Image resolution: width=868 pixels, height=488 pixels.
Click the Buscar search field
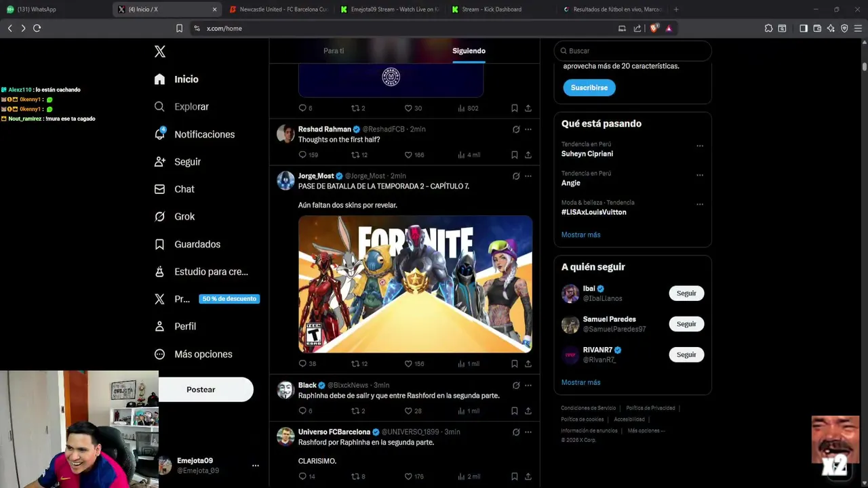(x=633, y=51)
